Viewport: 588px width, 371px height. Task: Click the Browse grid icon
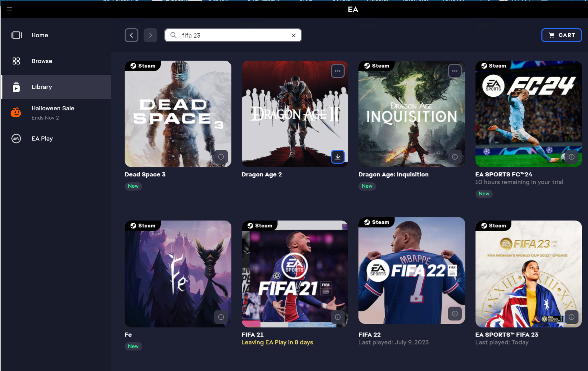pyautogui.click(x=16, y=61)
